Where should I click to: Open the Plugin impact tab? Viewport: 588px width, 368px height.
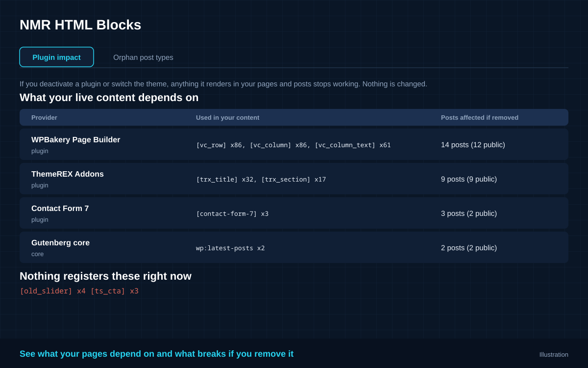(x=56, y=57)
